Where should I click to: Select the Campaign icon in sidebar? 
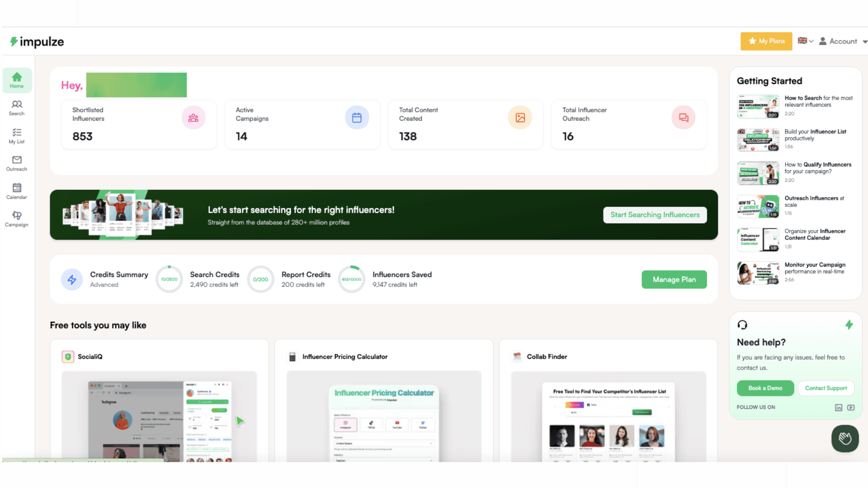(x=17, y=219)
